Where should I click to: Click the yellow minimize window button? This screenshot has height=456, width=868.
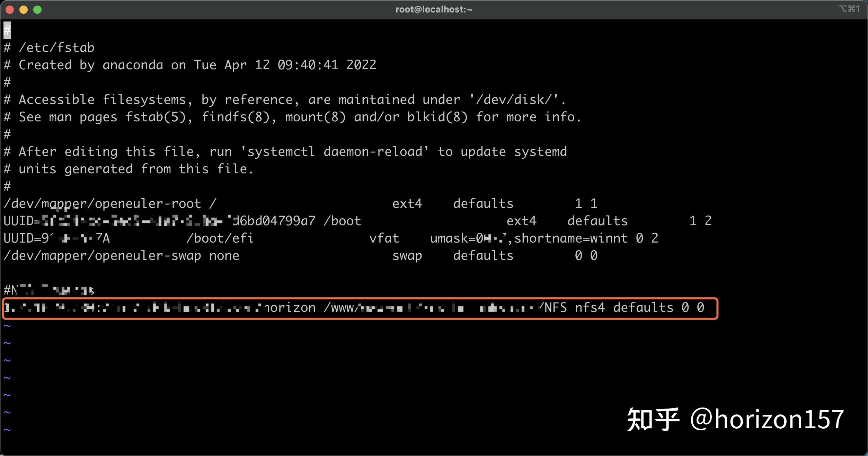[24, 10]
